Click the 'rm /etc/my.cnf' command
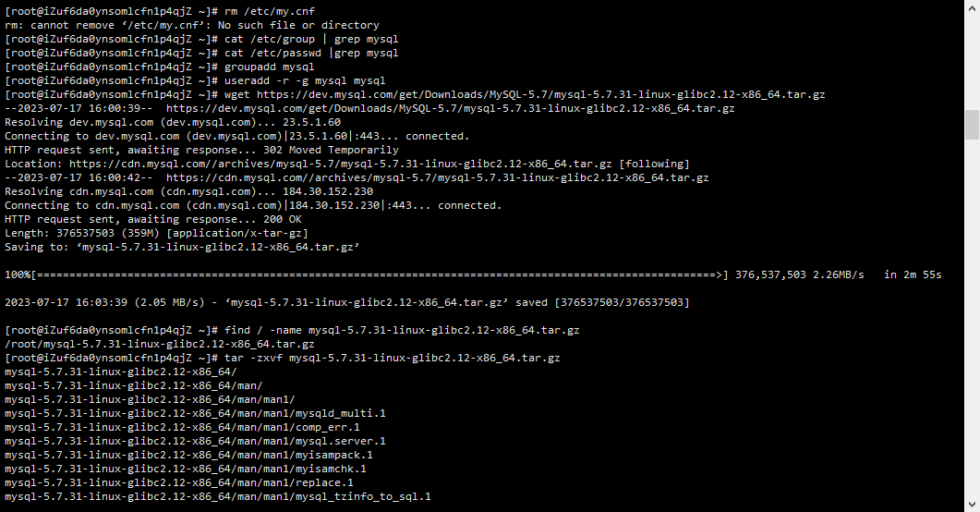Image resolution: width=980 pixels, height=512 pixels. (270, 11)
